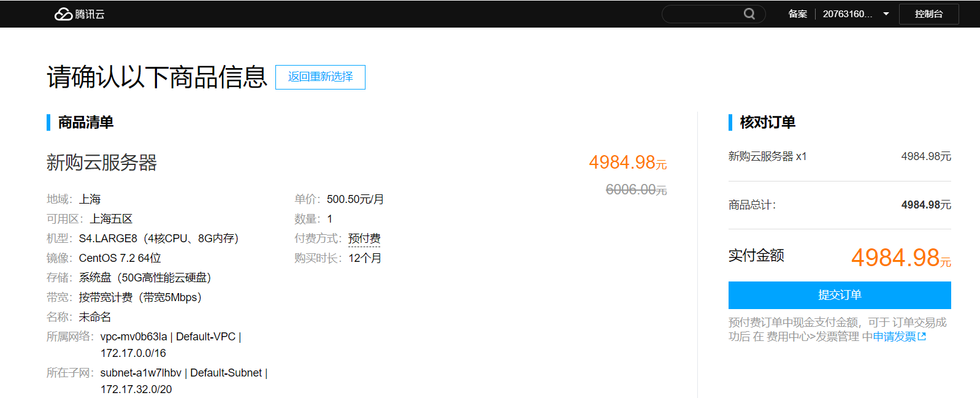Open the 备案 menu item
Viewport: 980px width, 398px height.
[x=797, y=14]
